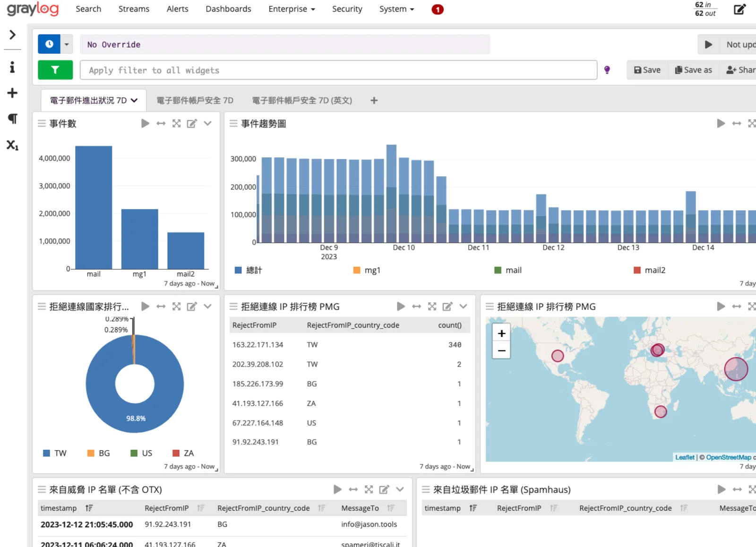Open actions menu for 事件數 widget

pos(207,123)
